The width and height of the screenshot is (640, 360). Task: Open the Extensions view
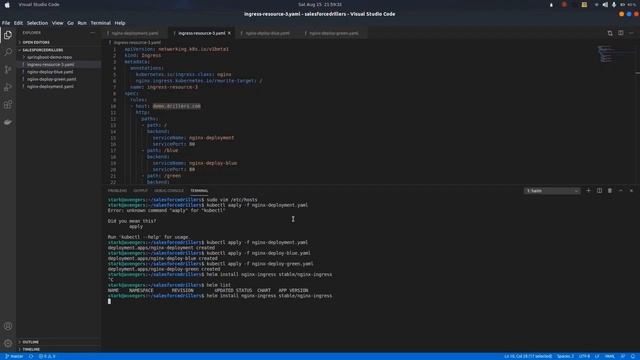coord(8,104)
